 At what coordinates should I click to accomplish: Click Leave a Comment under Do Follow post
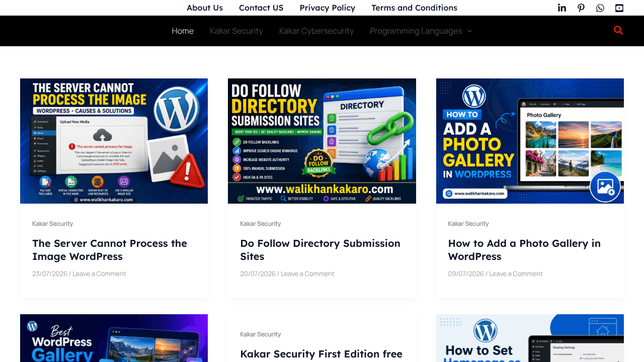[x=307, y=274]
